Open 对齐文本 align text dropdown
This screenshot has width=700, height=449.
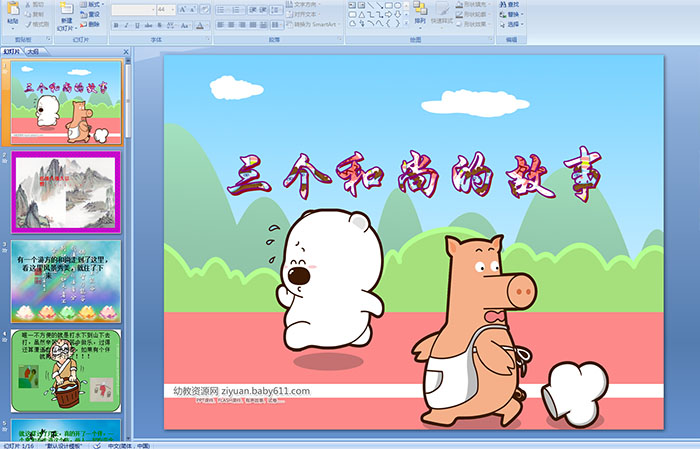[302, 14]
